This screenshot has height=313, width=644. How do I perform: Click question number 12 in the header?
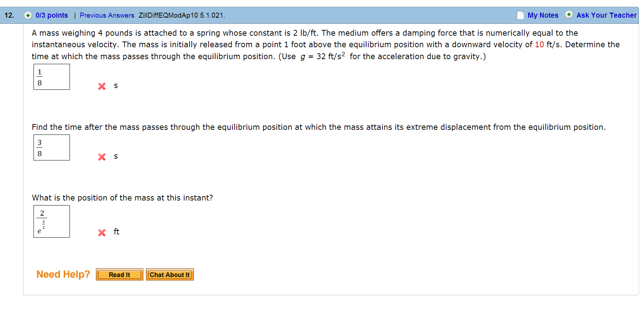(x=9, y=15)
